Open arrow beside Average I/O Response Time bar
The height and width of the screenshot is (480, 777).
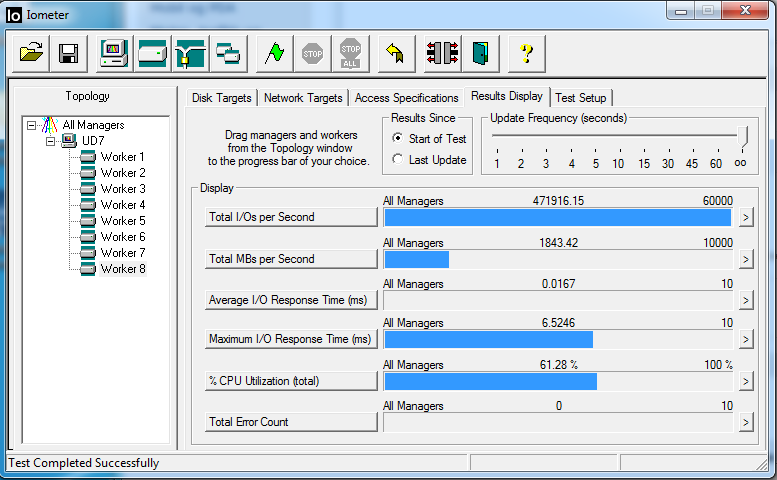746,301
